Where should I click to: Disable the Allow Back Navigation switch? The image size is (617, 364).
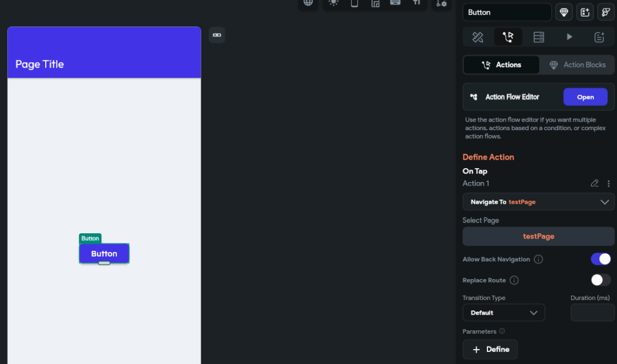tap(601, 259)
